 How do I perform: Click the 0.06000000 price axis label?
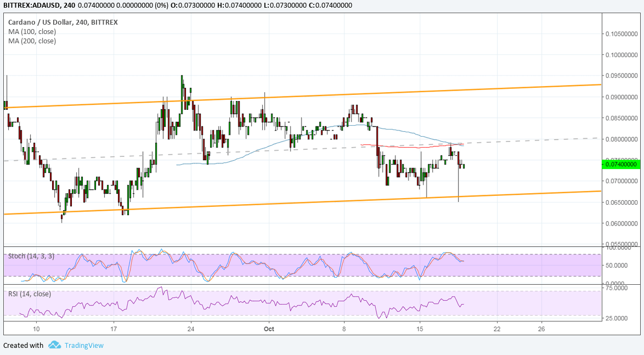[622, 223]
